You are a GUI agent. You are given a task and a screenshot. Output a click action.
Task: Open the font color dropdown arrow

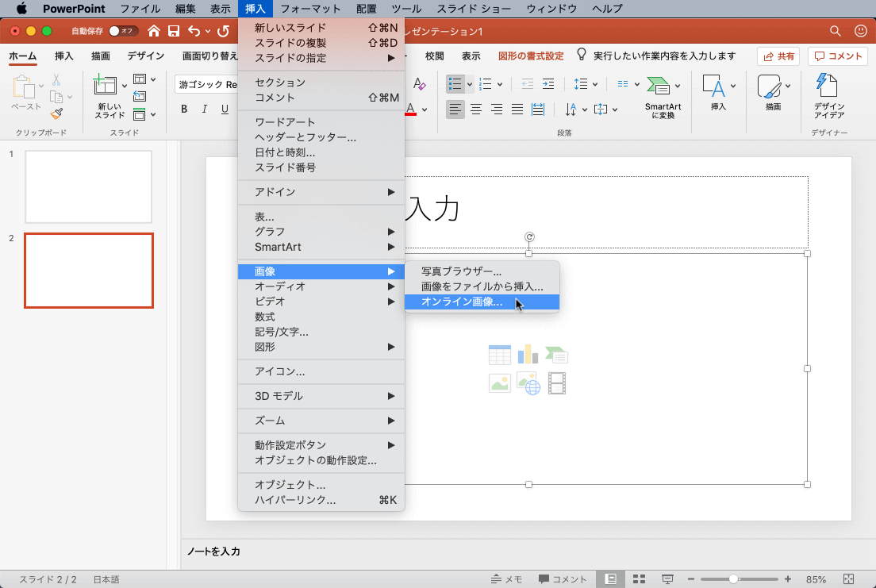(425, 110)
